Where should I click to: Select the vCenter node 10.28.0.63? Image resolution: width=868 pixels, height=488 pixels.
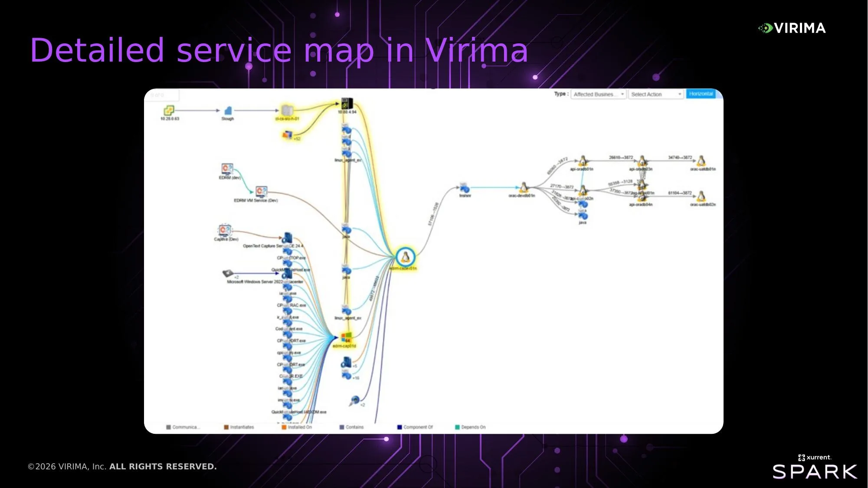pos(169,110)
